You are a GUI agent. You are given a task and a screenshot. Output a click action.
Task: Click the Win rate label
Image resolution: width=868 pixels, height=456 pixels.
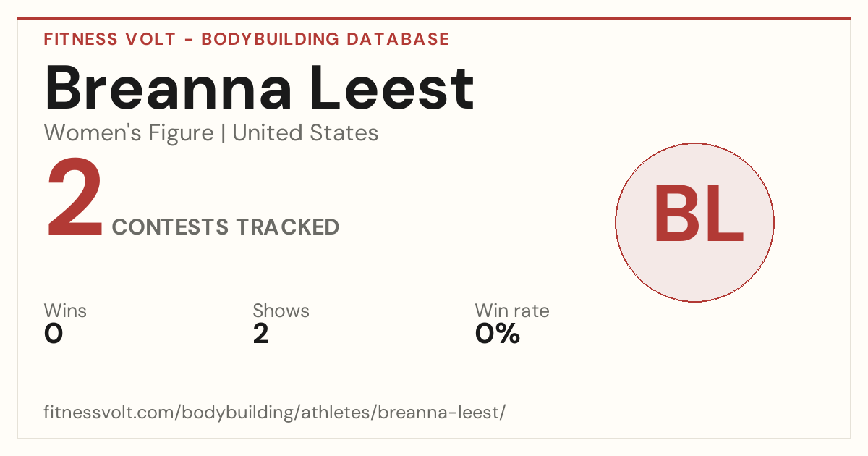512,311
